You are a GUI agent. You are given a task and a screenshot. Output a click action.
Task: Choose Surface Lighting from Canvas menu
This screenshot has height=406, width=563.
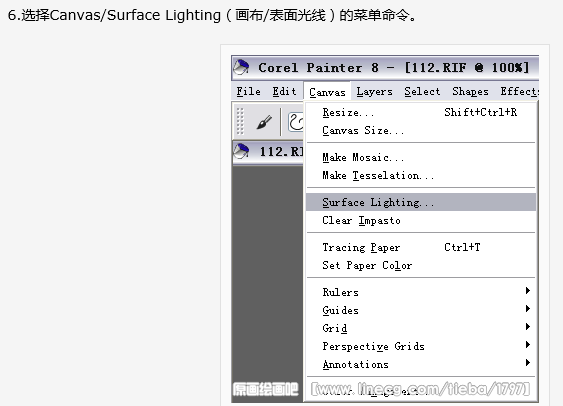(421, 202)
